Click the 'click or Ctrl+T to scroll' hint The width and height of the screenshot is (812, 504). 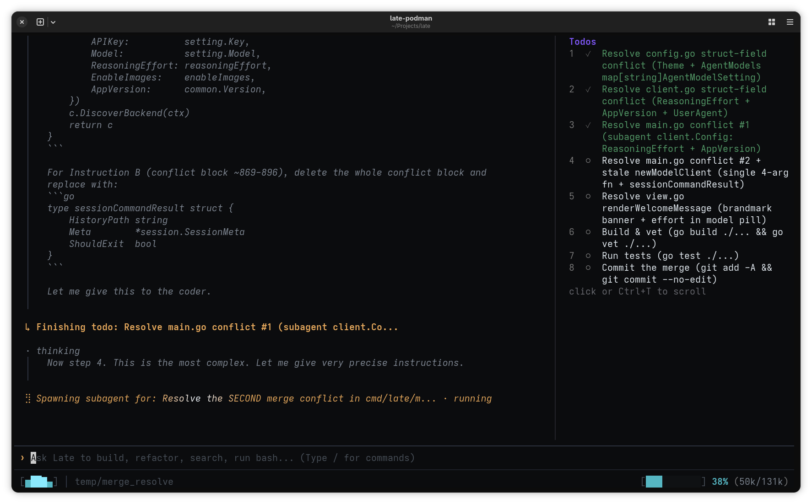637,291
